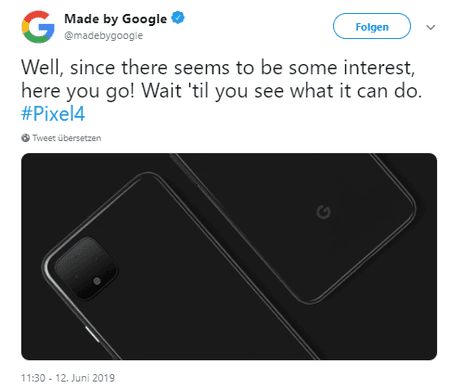Click the square camera module in the image
The width and height of the screenshot is (450, 389).
pyautogui.click(x=86, y=268)
